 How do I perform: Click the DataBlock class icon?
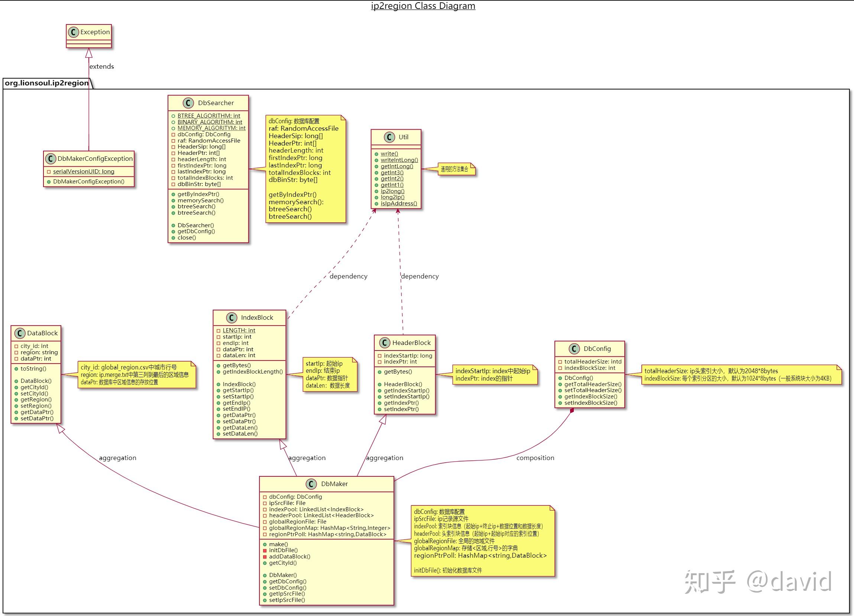(20, 333)
